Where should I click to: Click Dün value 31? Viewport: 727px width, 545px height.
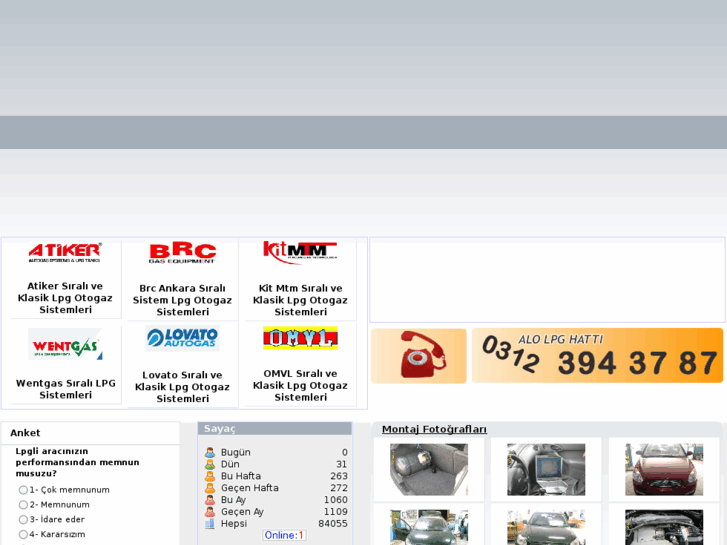[x=342, y=464]
